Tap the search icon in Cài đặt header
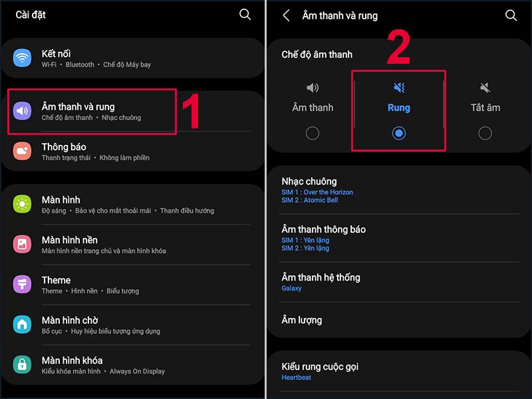 [x=245, y=15]
